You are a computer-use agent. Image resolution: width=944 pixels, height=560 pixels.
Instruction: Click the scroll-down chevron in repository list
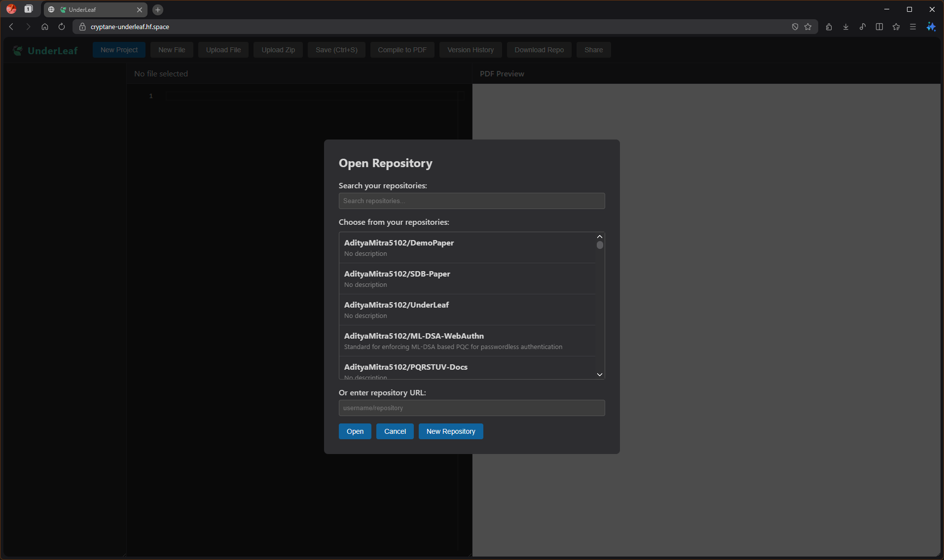click(600, 375)
